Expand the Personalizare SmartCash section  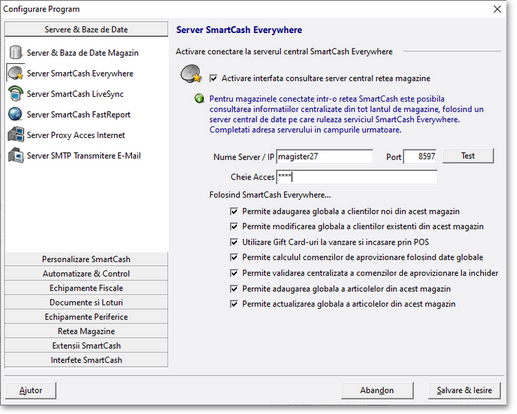coord(86,259)
